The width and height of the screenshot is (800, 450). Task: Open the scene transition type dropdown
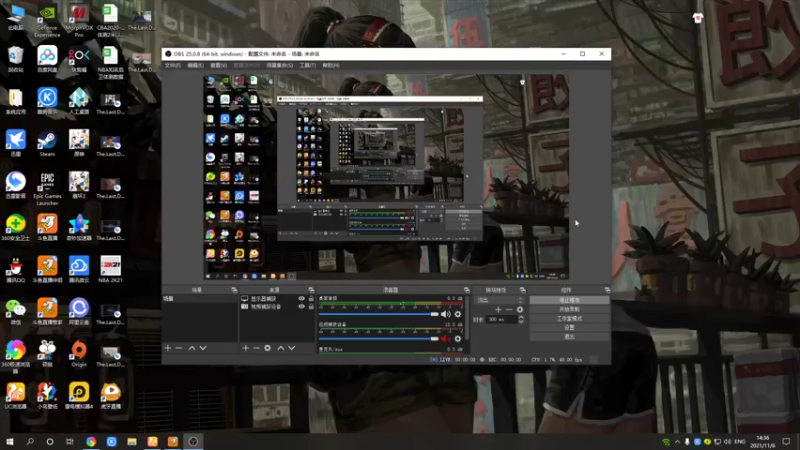(x=499, y=300)
